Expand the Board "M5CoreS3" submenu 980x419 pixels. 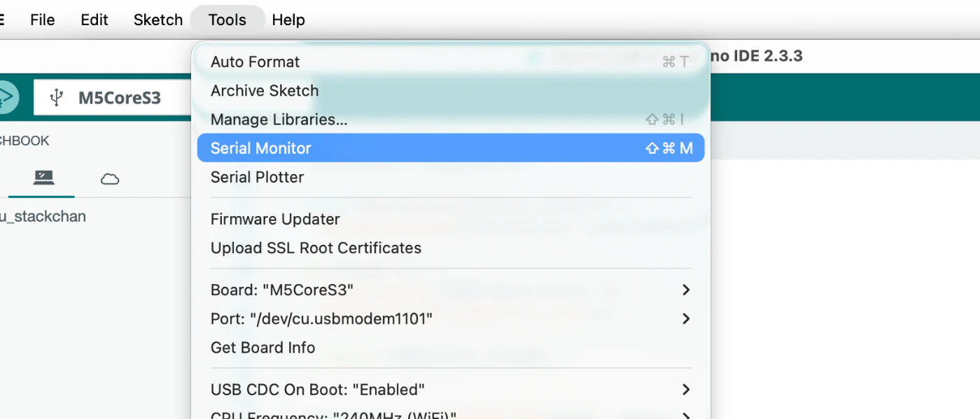pyautogui.click(x=451, y=290)
